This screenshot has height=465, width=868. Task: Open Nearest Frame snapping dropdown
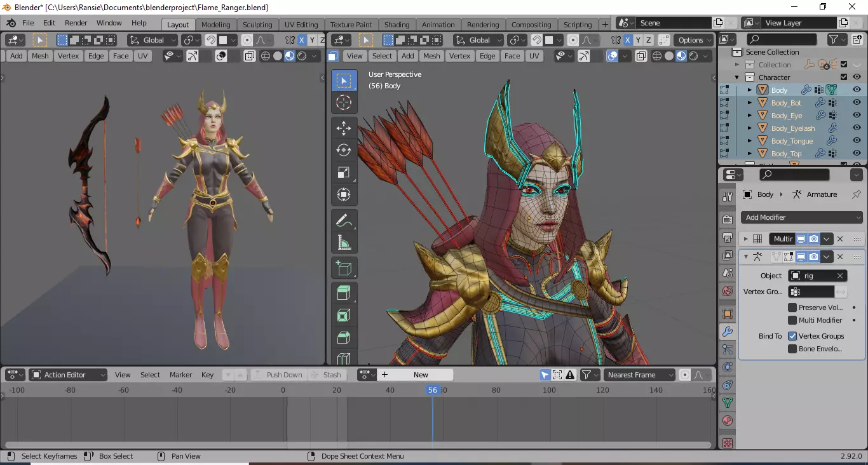click(x=639, y=375)
